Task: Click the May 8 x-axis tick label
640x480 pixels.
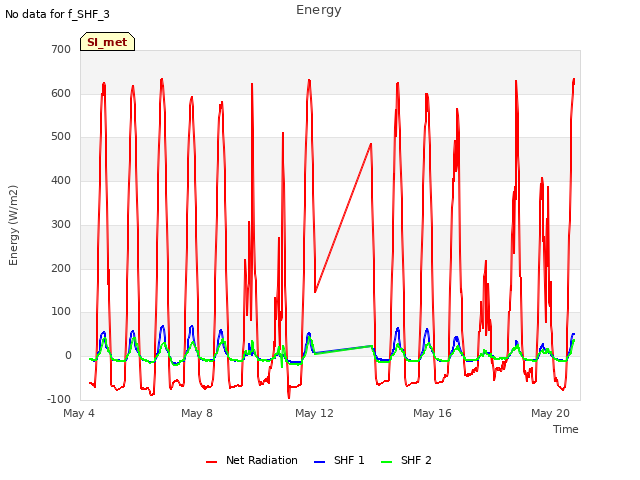Action: coord(197,413)
